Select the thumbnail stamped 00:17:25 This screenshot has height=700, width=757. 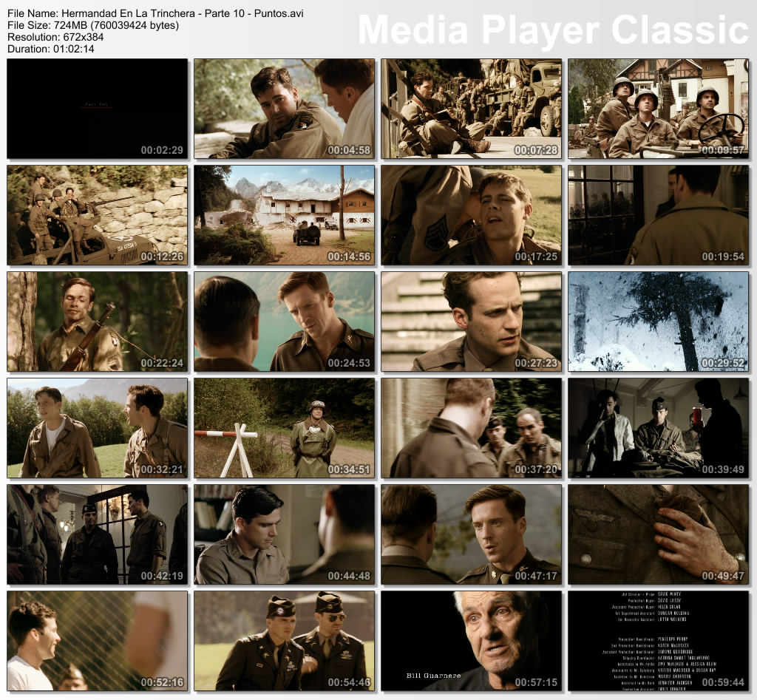point(471,215)
